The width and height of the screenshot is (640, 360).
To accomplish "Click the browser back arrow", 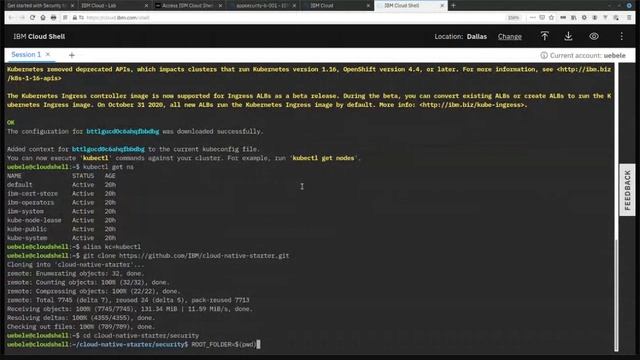I will pos(11,18).
